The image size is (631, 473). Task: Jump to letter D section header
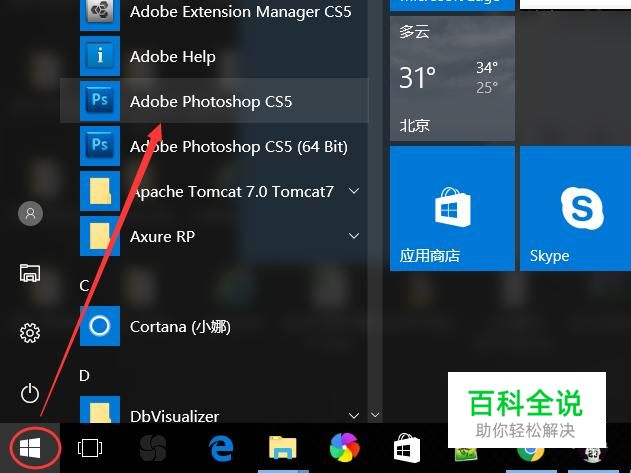[x=84, y=376]
